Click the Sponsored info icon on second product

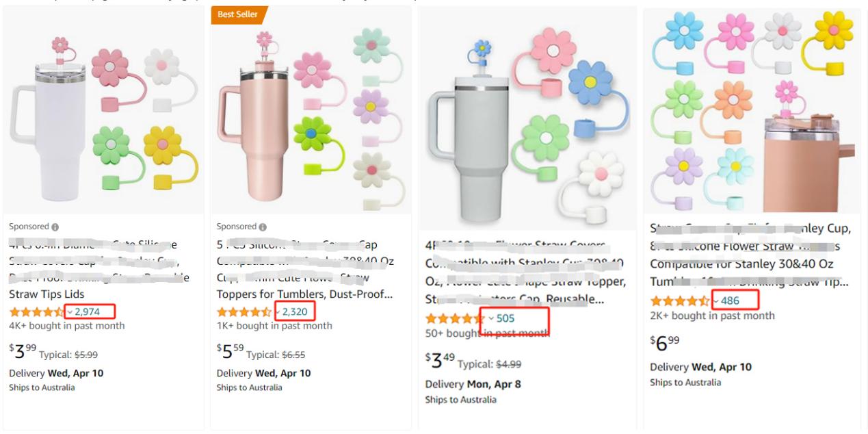(x=263, y=227)
